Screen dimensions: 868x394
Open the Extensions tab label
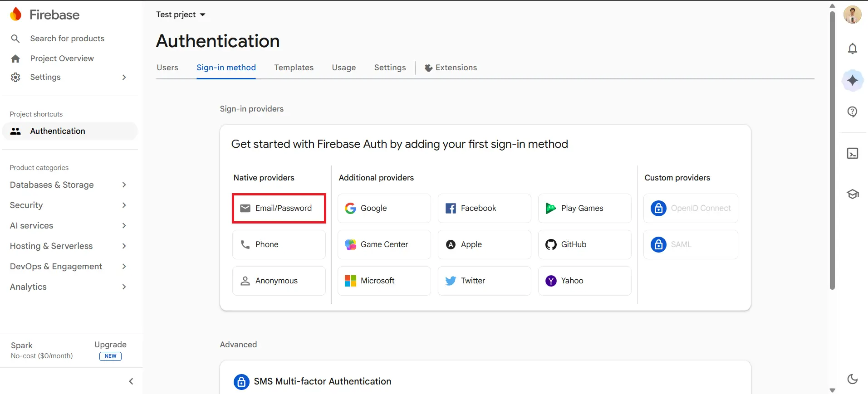coord(456,68)
